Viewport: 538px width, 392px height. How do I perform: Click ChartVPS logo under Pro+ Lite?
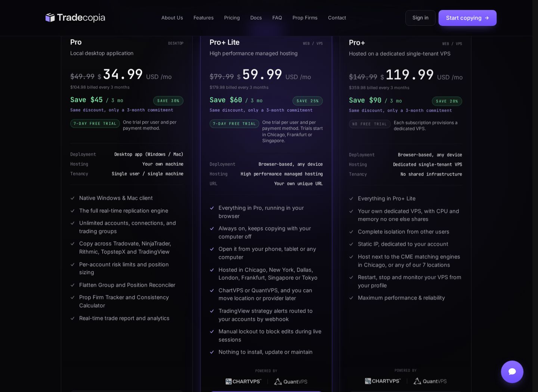[x=244, y=382]
